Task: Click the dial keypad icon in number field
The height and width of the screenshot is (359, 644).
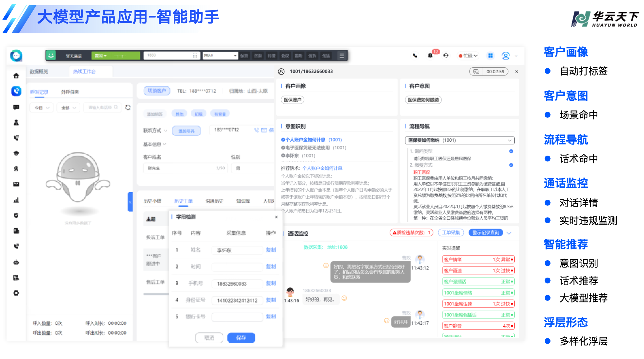Action: coord(195,56)
